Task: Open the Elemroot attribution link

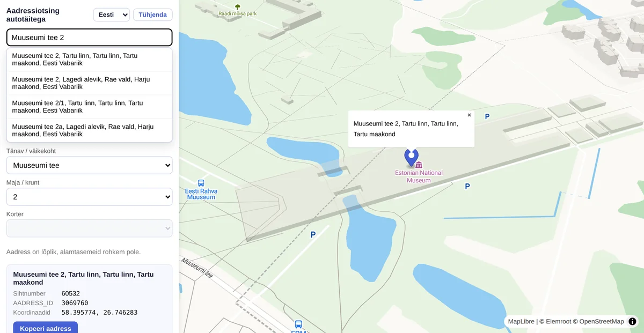Action: click(558, 322)
